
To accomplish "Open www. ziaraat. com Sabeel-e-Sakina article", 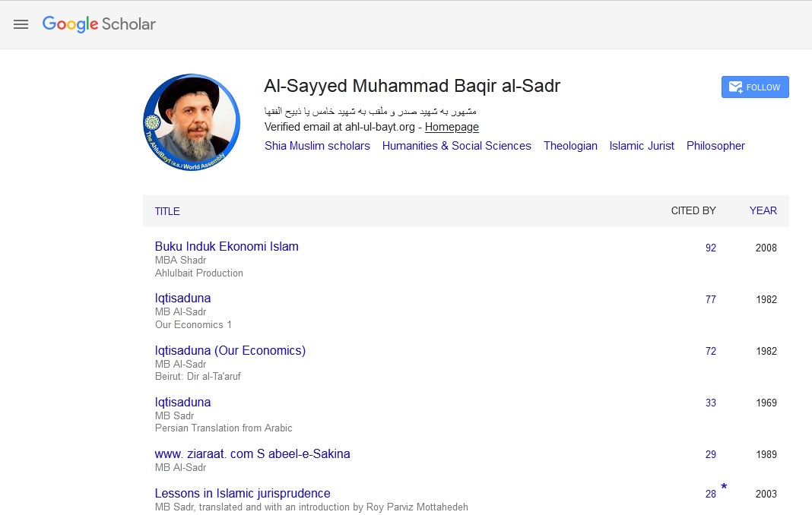I will coord(252,453).
